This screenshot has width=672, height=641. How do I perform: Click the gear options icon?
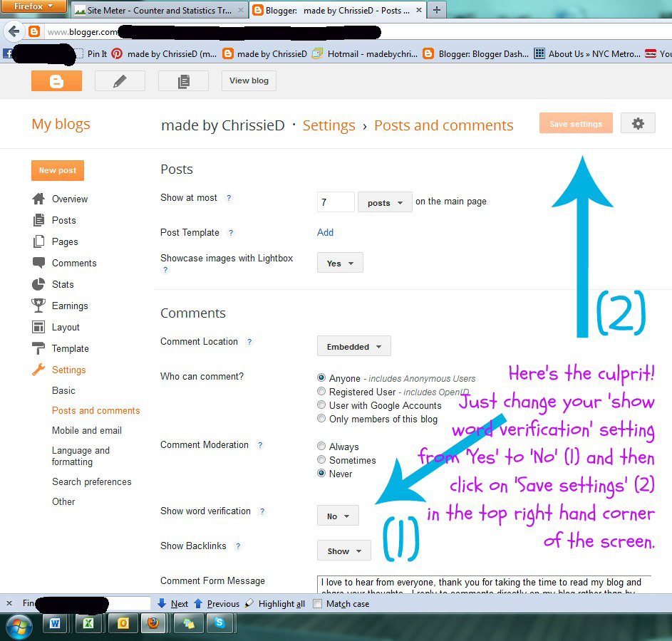638,123
